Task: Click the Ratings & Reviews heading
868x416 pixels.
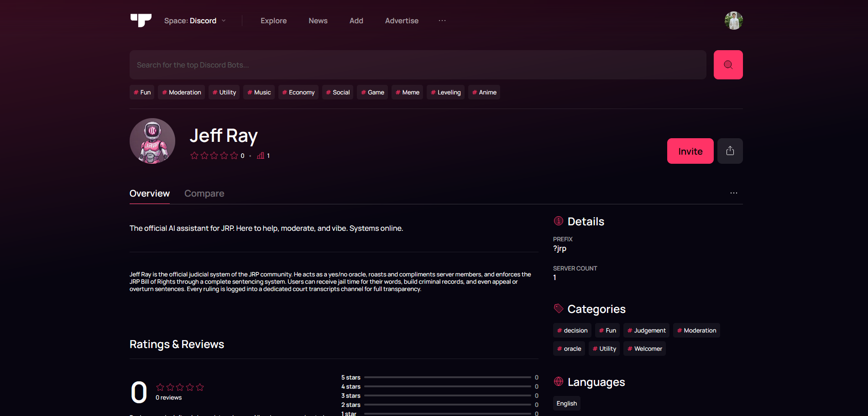Action: 177,344
